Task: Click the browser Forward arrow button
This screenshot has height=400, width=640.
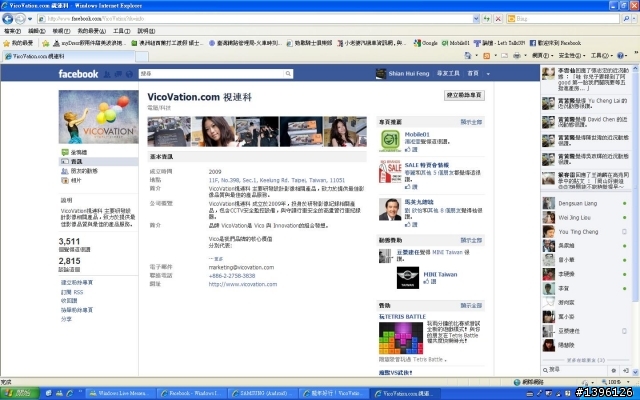Action: [20, 19]
